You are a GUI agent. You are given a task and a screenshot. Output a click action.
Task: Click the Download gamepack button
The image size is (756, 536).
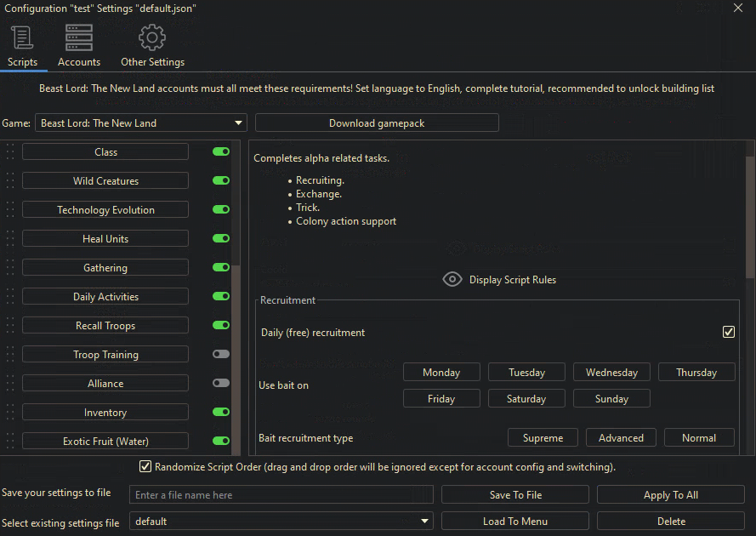pos(377,123)
